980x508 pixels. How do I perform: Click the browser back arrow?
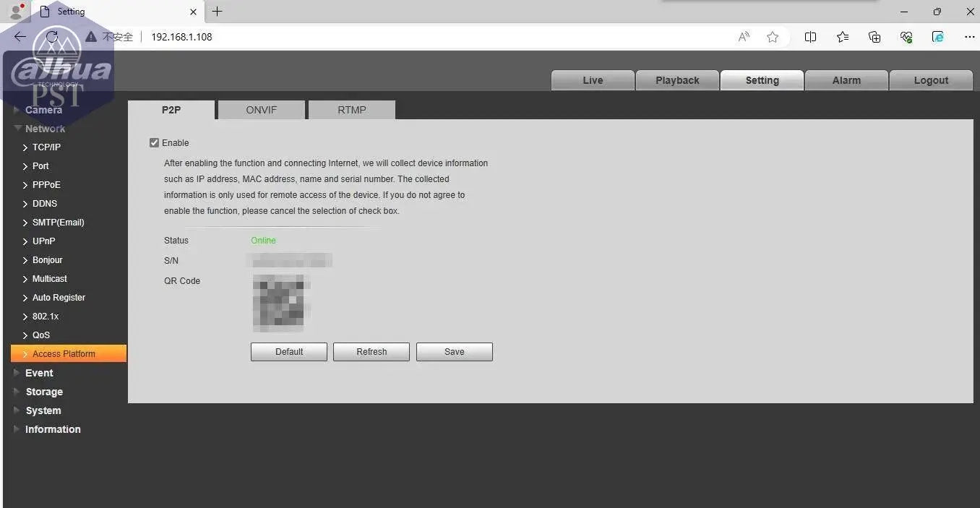[20, 37]
